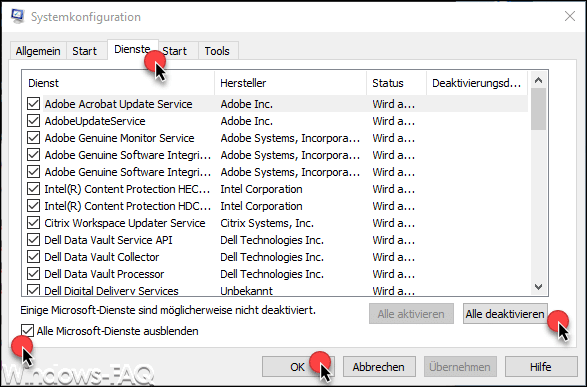The height and width of the screenshot is (387, 587).
Task: Toggle the AdobeUpdateService checkbox
Action: click(33, 121)
